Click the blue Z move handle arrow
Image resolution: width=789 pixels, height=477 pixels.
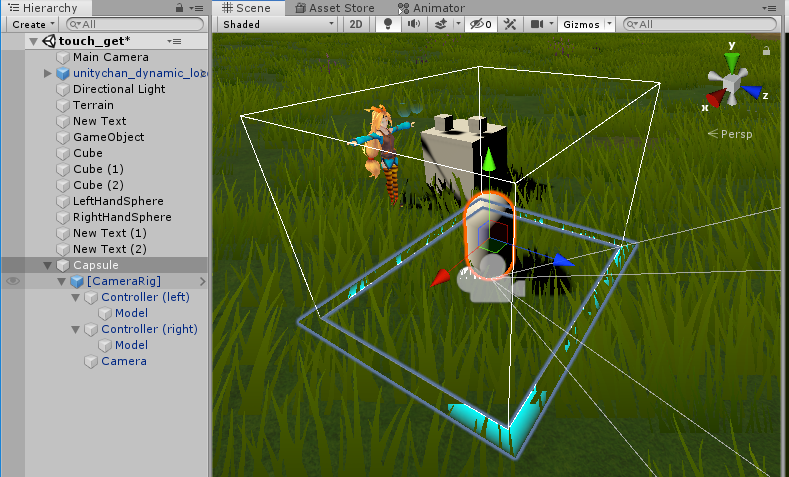click(x=564, y=260)
